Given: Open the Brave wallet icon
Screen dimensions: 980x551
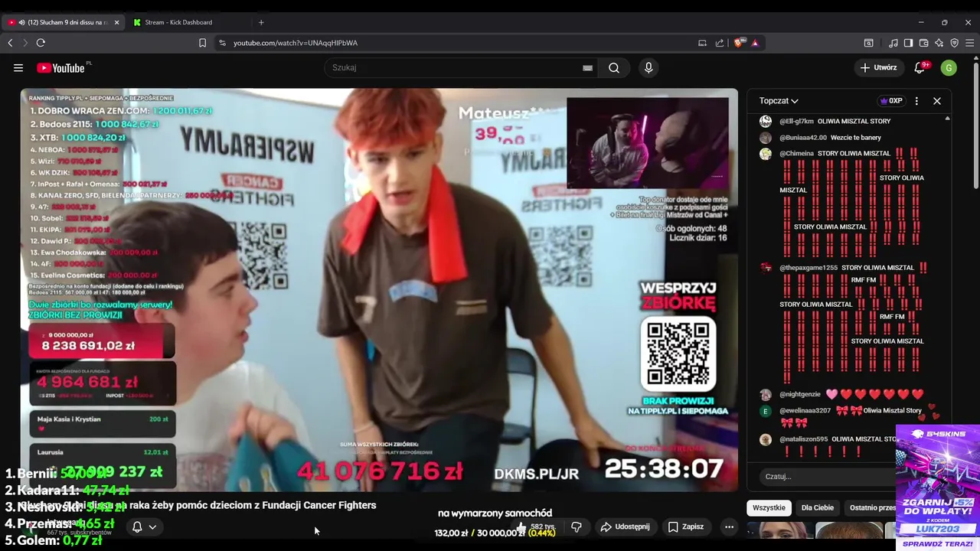Looking at the screenshot, I should point(924,43).
